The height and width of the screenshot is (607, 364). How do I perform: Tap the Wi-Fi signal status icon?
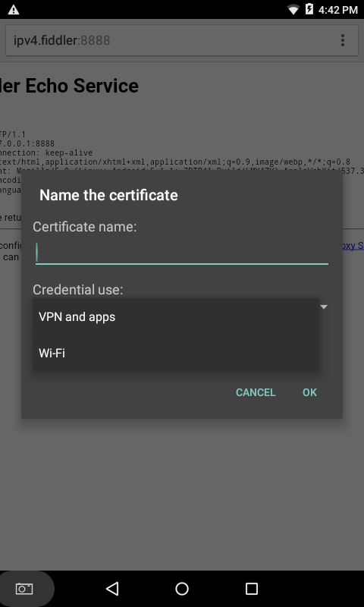(293, 10)
